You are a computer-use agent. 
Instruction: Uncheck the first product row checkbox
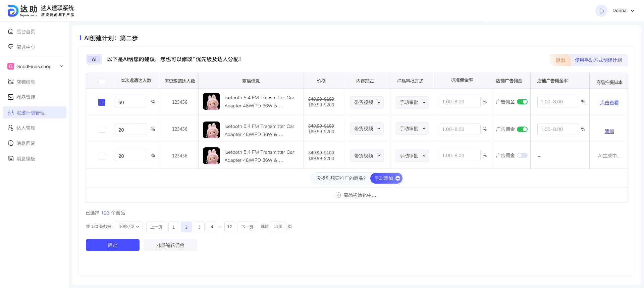(102, 102)
